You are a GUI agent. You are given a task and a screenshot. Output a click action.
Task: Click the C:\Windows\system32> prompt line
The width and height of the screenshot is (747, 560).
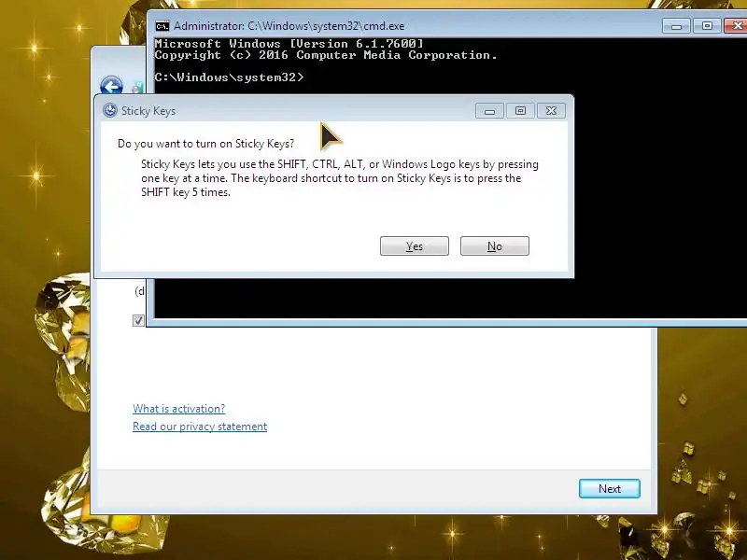pos(229,77)
